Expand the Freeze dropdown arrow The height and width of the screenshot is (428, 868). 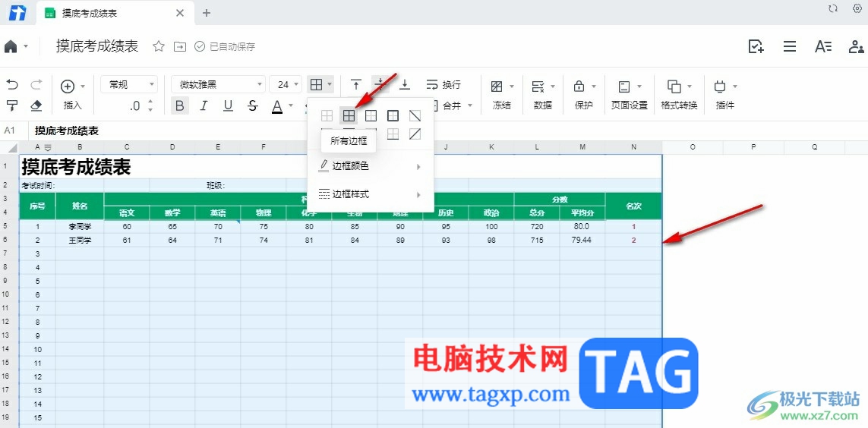(x=512, y=87)
